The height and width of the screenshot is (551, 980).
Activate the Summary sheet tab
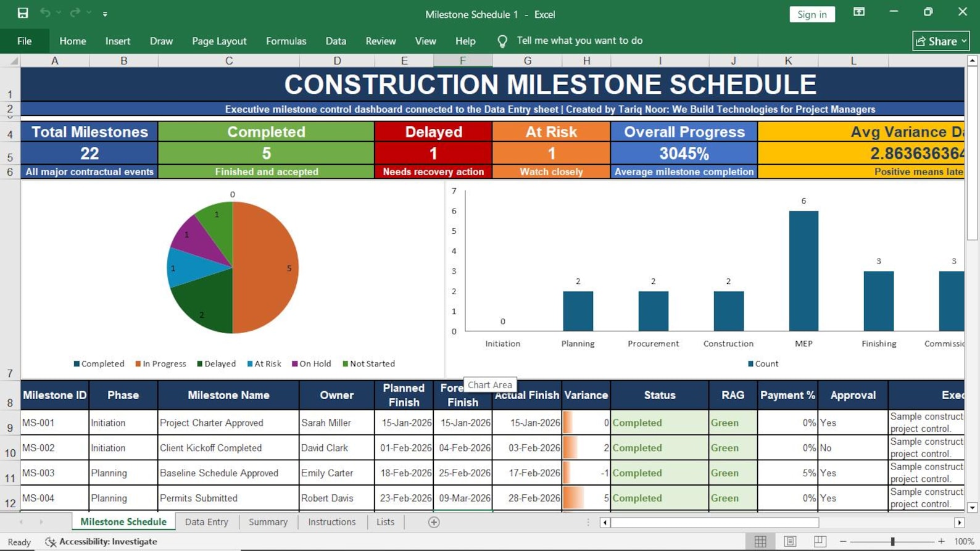268,522
